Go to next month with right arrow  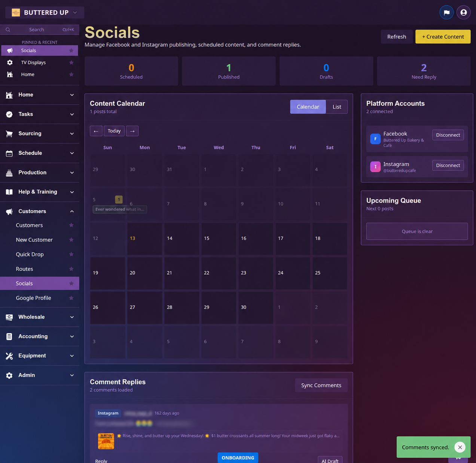pos(132,131)
